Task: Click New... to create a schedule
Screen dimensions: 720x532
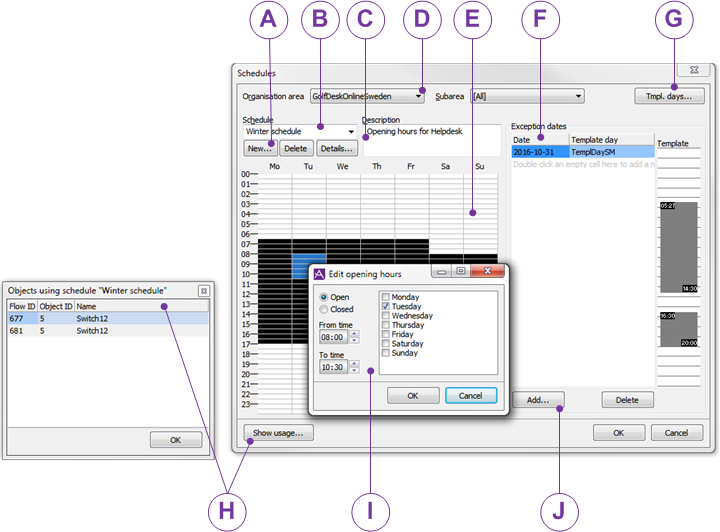Action: [259, 148]
